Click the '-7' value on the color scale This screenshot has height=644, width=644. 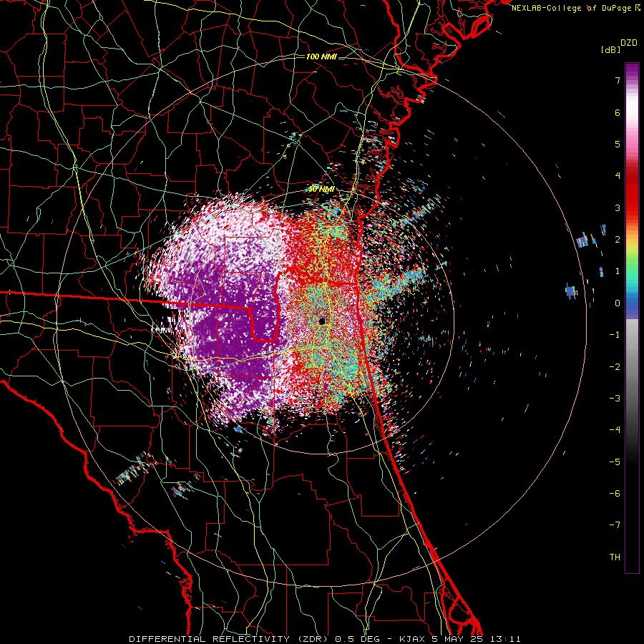click(615, 525)
